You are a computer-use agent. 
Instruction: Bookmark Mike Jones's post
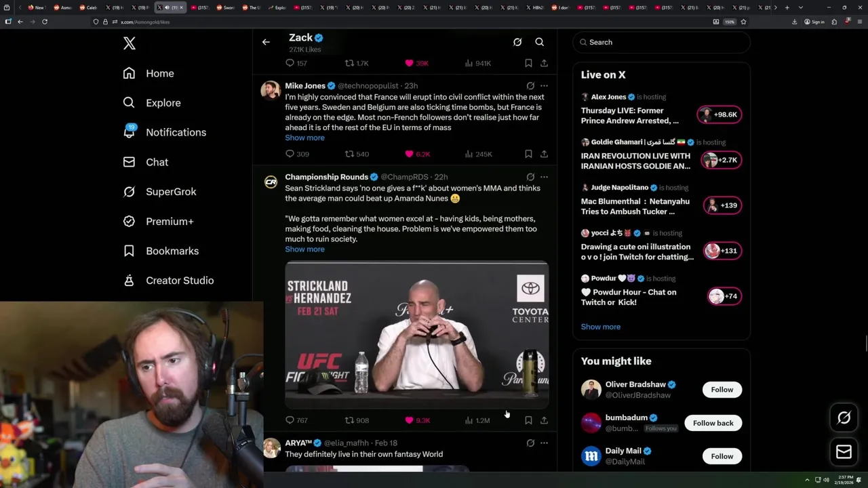[528, 154]
